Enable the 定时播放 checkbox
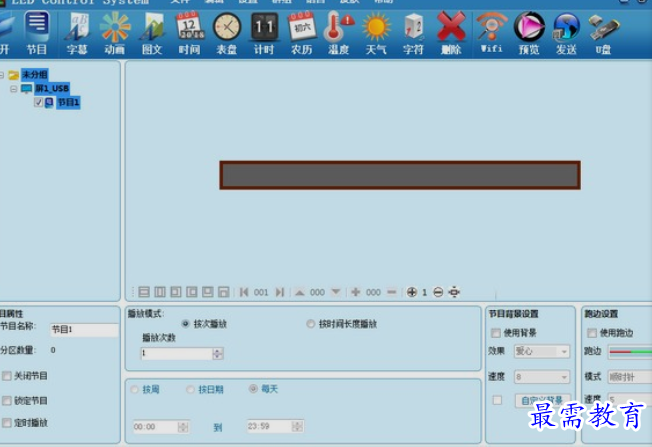This screenshot has width=652, height=447. (7, 423)
